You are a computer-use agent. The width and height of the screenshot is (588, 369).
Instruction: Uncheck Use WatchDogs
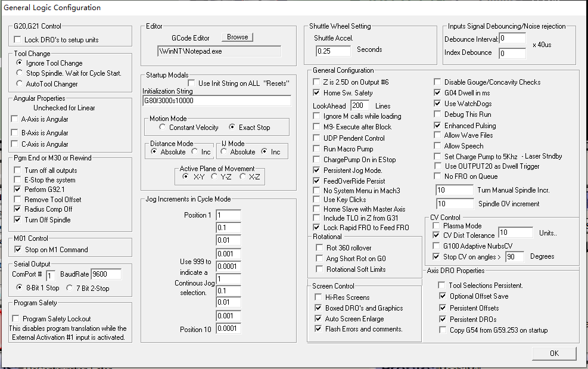point(437,103)
